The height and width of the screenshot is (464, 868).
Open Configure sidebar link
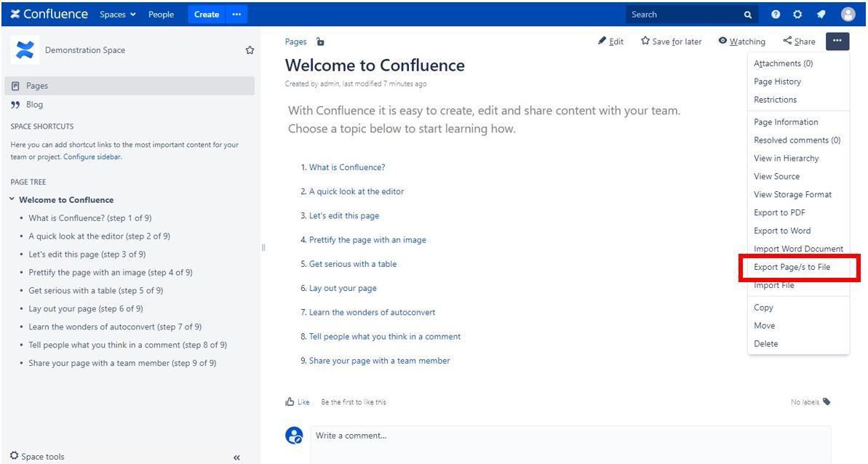tap(92, 157)
